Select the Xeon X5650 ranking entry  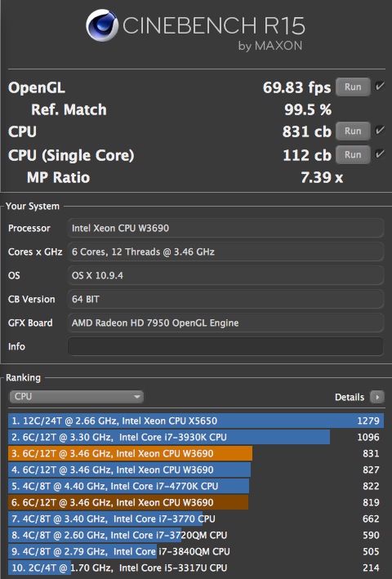196,421
